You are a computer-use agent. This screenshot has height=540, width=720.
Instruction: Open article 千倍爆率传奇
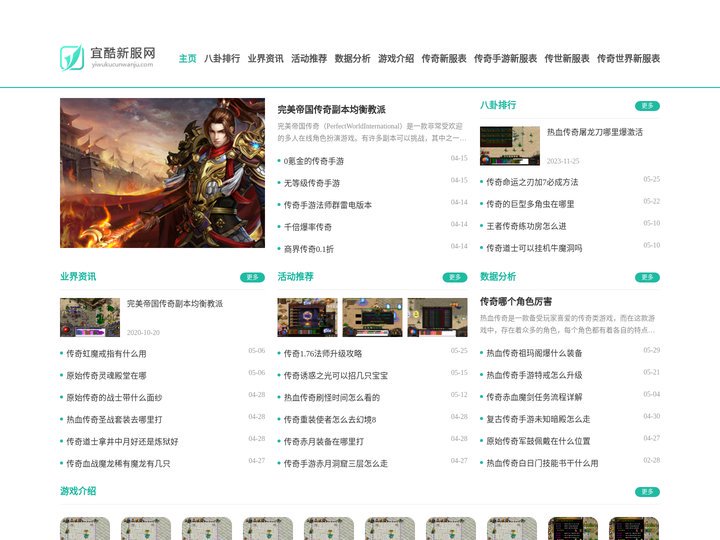[308, 227]
